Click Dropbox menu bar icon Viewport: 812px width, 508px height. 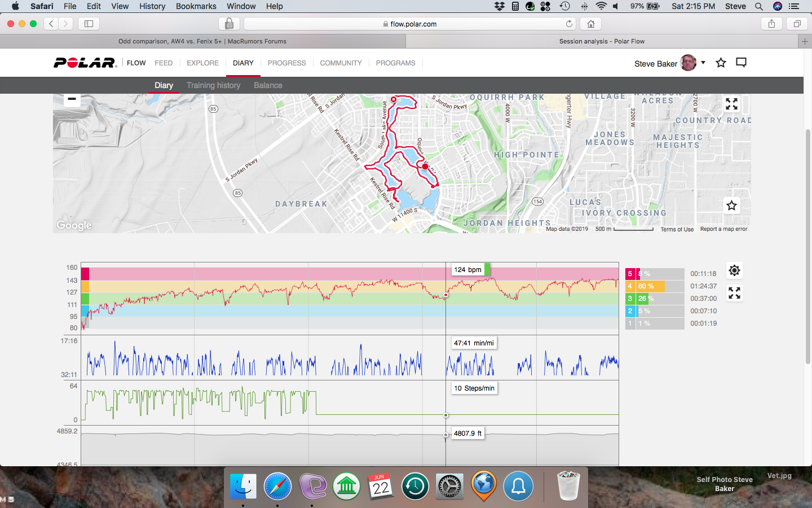point(500,6)
